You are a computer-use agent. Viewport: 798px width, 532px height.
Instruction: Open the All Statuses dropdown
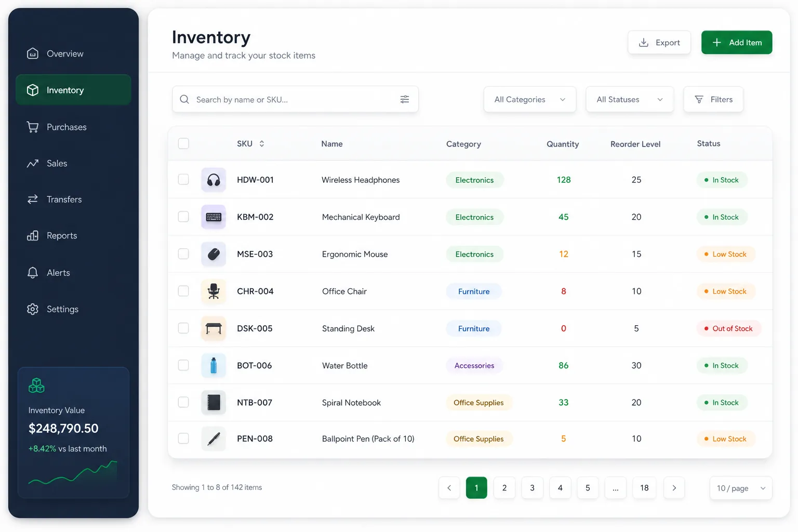click(630, 99)
